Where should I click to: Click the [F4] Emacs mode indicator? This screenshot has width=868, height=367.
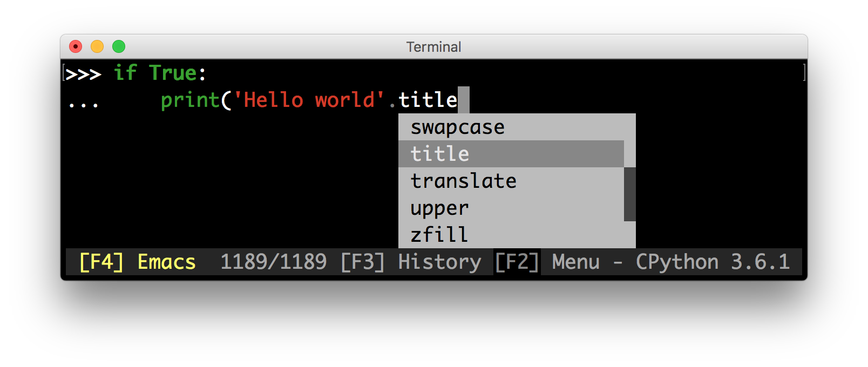(x=137, y=262)
